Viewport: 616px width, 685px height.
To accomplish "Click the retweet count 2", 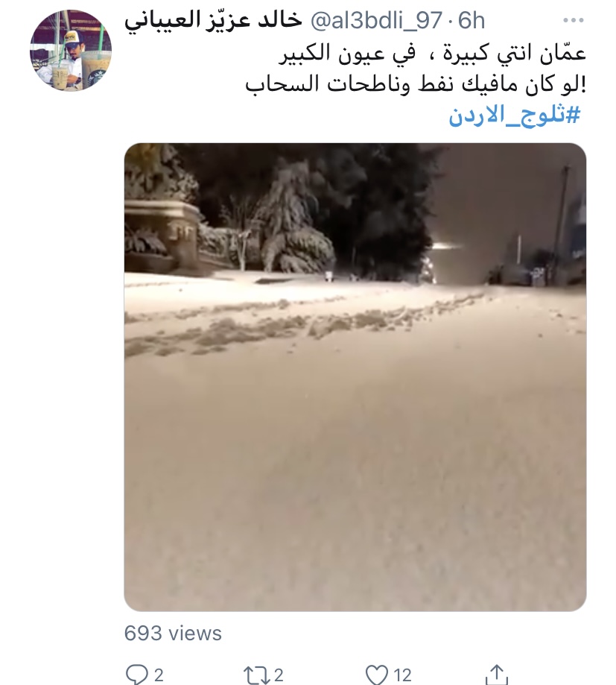I will click(x=279, y=675).
